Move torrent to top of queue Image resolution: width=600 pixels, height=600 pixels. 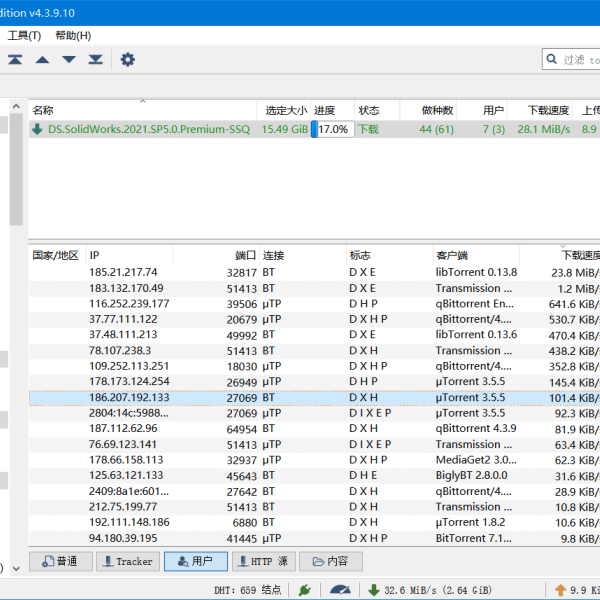coord(15,60)
